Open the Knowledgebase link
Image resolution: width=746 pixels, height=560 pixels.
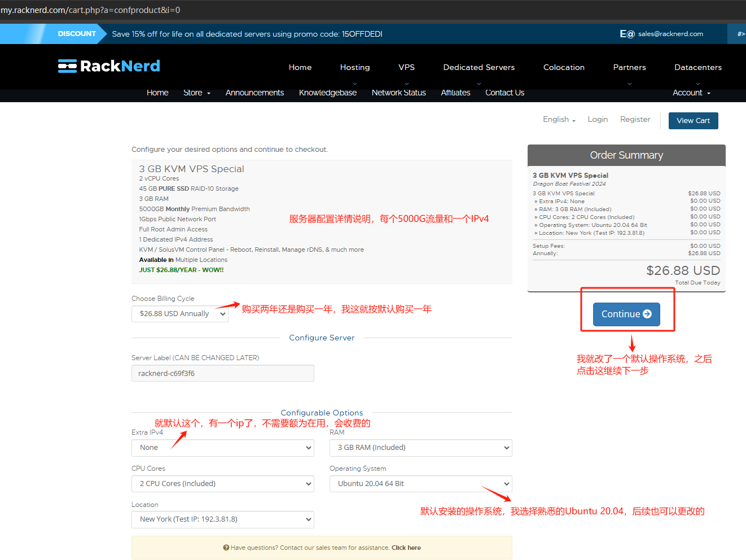[x=328, y=93]
